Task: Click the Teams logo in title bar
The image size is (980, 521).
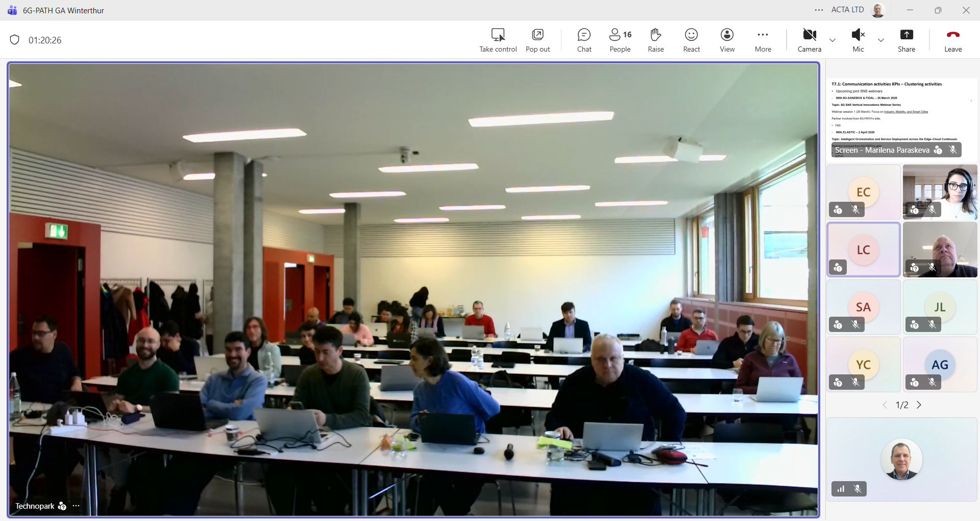Action: click(12, 10)
